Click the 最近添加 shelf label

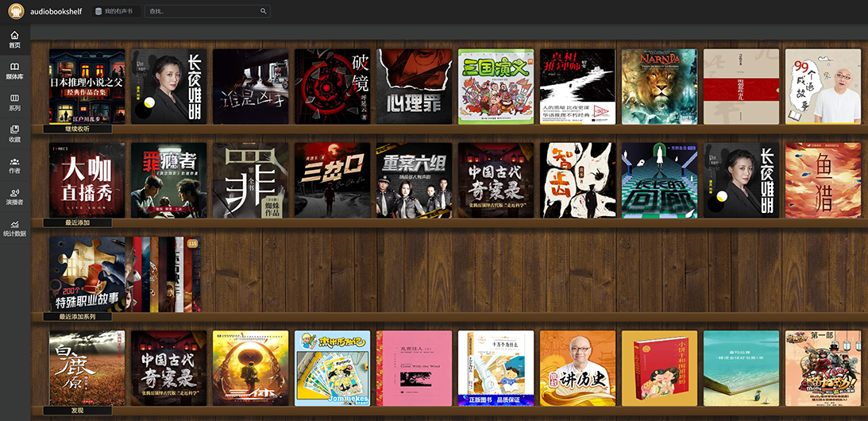78,222
